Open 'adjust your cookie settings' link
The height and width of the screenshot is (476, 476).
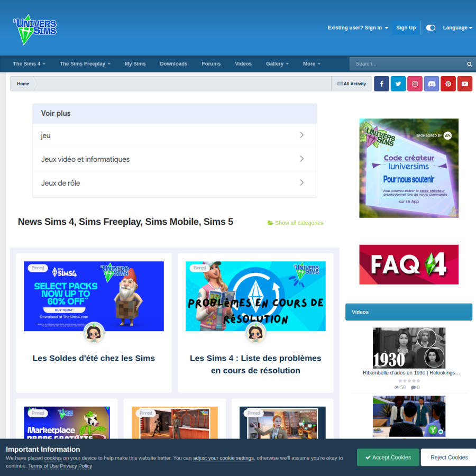click(223, 458)
